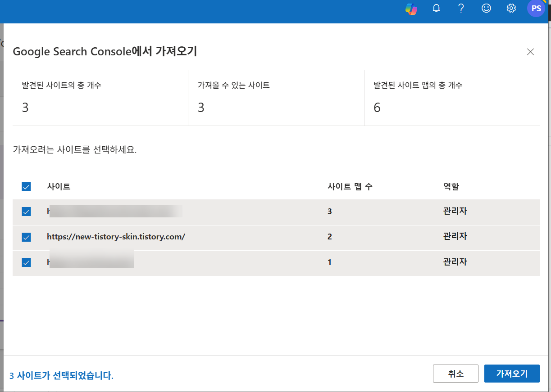The width and height of the screenshot is (551, 392).
Task: Click the 발견된 사이트 맵의 총 개수 label
Action: (418, 85)
